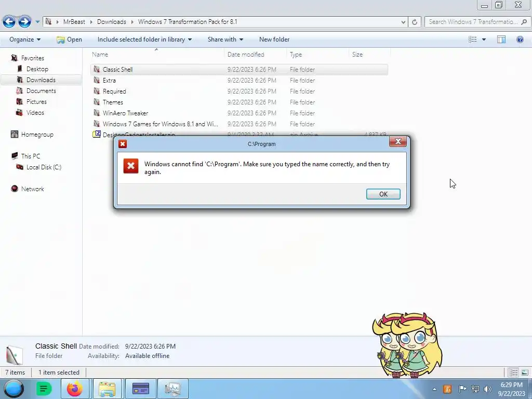Click the Extra folder icon
The image size is (532, 399).
click(x=97, y=81)
